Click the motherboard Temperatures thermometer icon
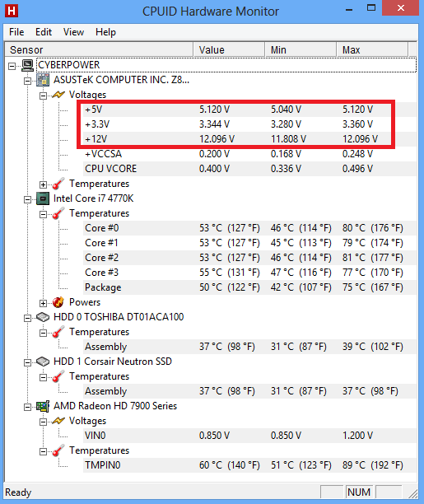 [x=58, y=184]
